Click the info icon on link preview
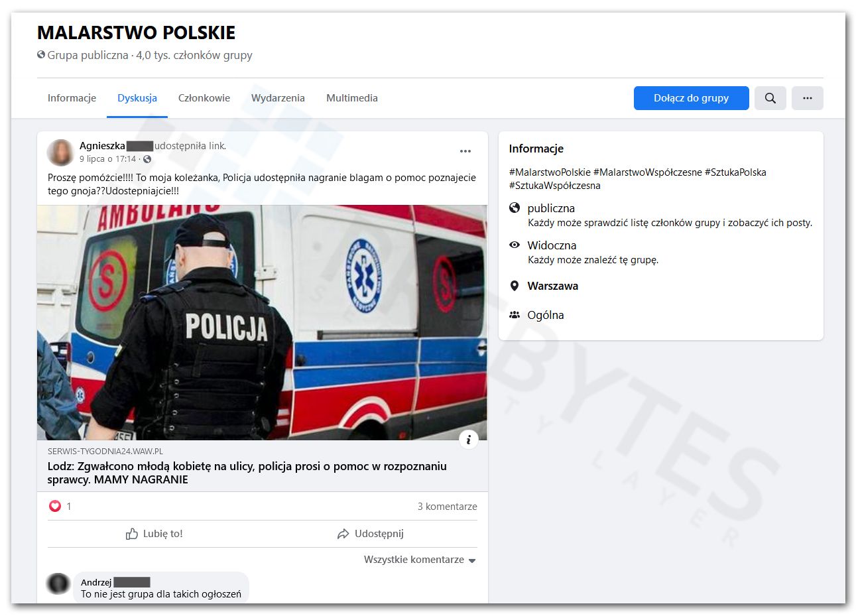The image size is (856, 616). click(x=469, y=439)
